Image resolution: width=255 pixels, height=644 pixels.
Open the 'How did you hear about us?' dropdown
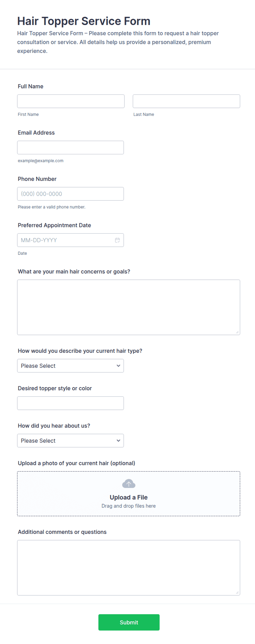70,441
